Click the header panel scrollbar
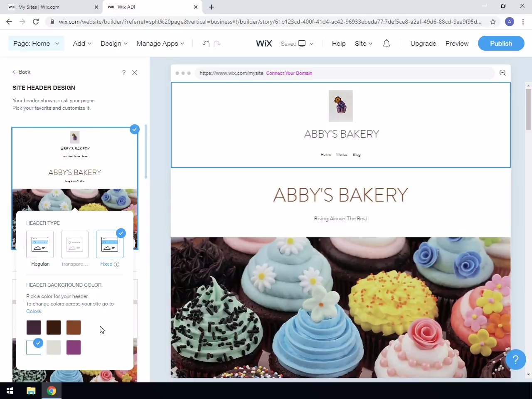Image resolution: width=532 pixels, height=399 pixels. pyautogui.click(x=146, y=151)
